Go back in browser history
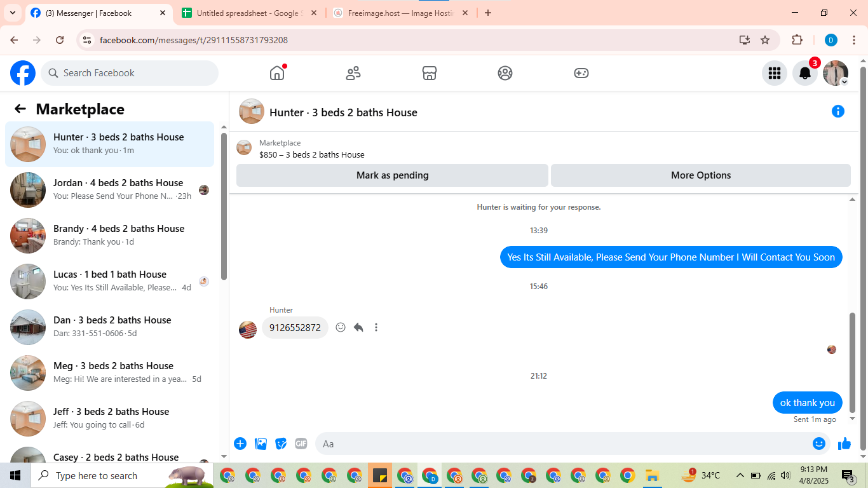 click(x=14, y=40)
